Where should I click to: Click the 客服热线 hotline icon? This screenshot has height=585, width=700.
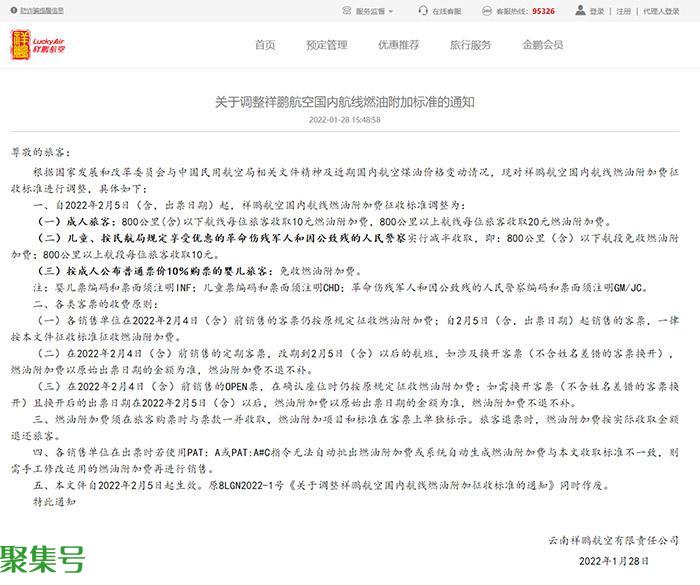pos(489,12)
